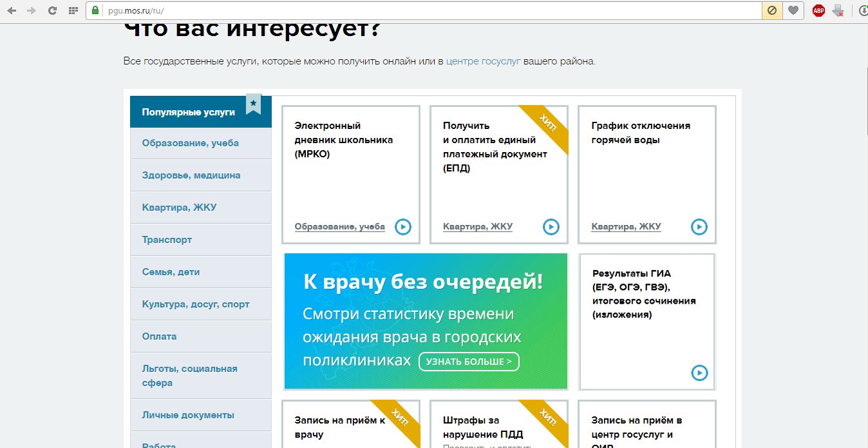Click play arrow on Результаты ГИА card
The height and width of the screenshot is (448, 868).
point(699,373)
